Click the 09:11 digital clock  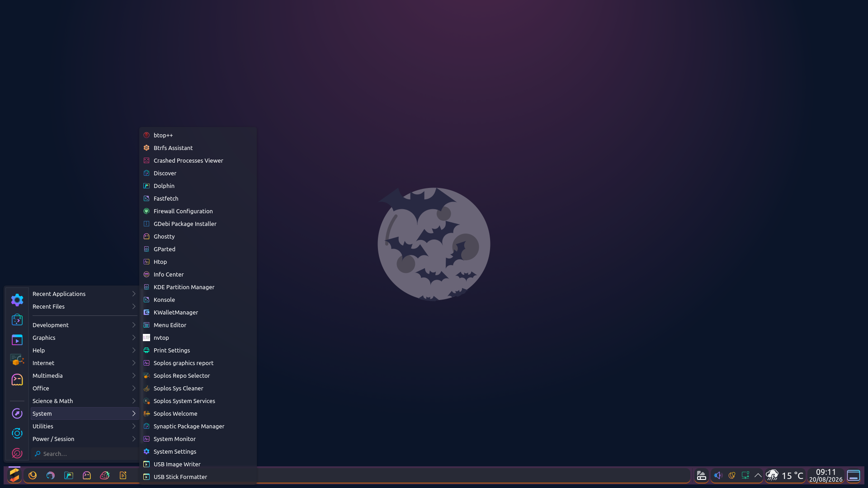point(826,472)
